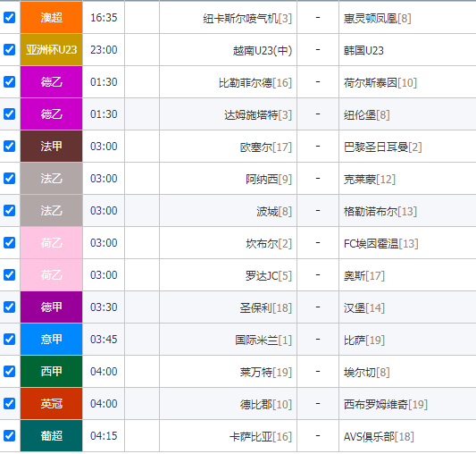
Task: Click away team 克莱蒙[12]
Action: pyautogui.click(x=370, y=180)
